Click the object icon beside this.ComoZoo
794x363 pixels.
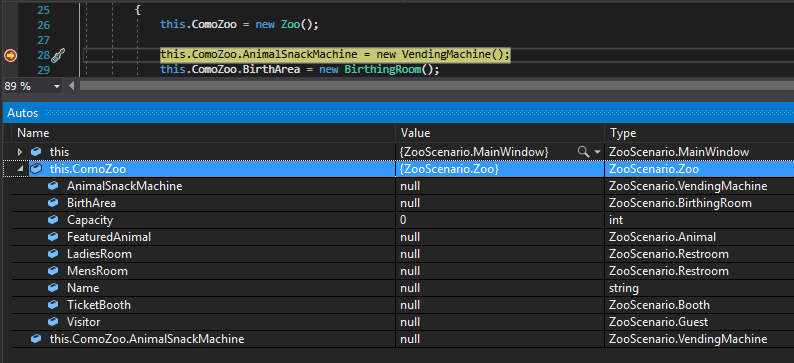35,169
